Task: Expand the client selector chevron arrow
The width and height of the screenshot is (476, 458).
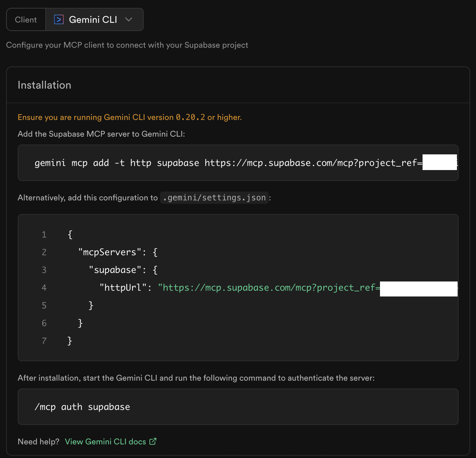Action: (x=129, y=20)
